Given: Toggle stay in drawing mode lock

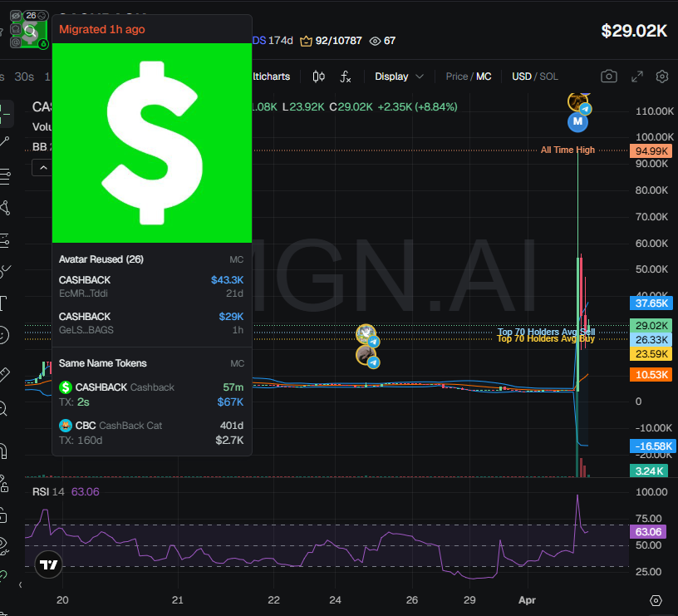Looking at the screenshot, I should coord(4,483).
